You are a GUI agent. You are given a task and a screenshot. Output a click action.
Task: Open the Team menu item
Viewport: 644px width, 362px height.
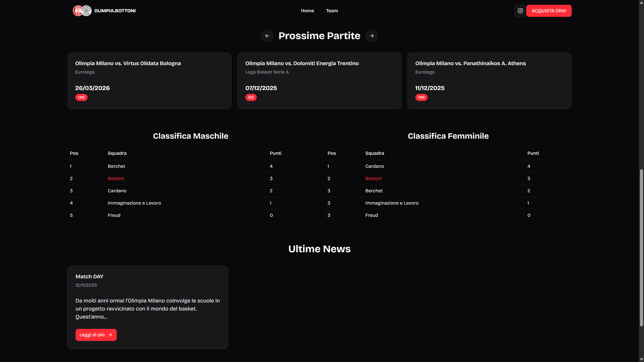[332, 11]
